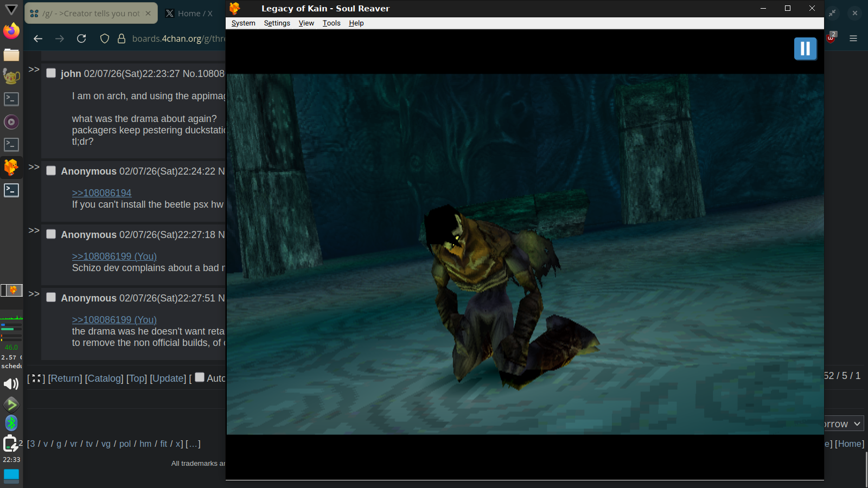868x488 pixels.
Task: Enable the Auto update checkbox
Action: click(x=200, y=377)
